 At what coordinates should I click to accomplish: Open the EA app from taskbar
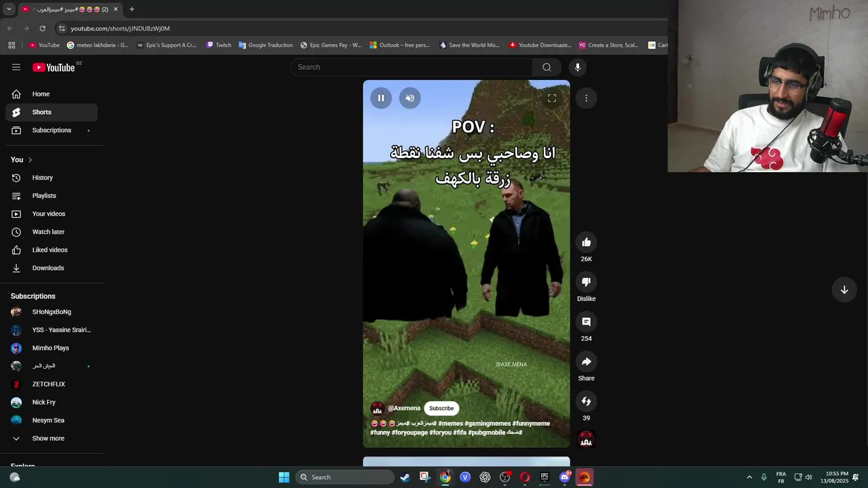(585, 477)
